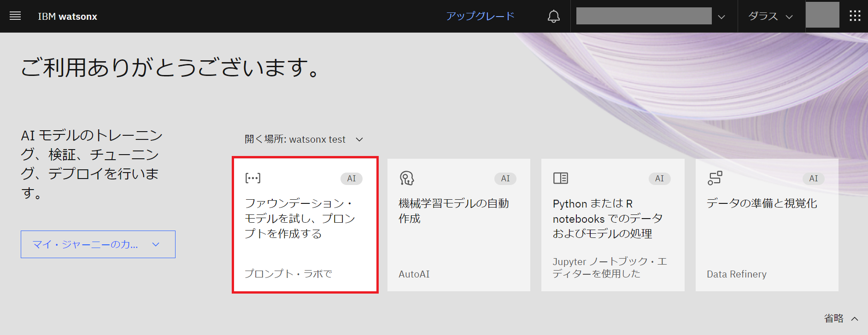Click the AutoAI head icon
The width and height of the screenshot is (868, 335).
click(x=407, y=178)
